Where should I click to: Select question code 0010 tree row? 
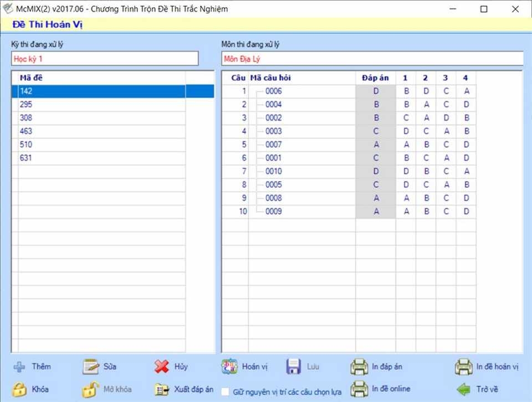[x=273, y=171]
